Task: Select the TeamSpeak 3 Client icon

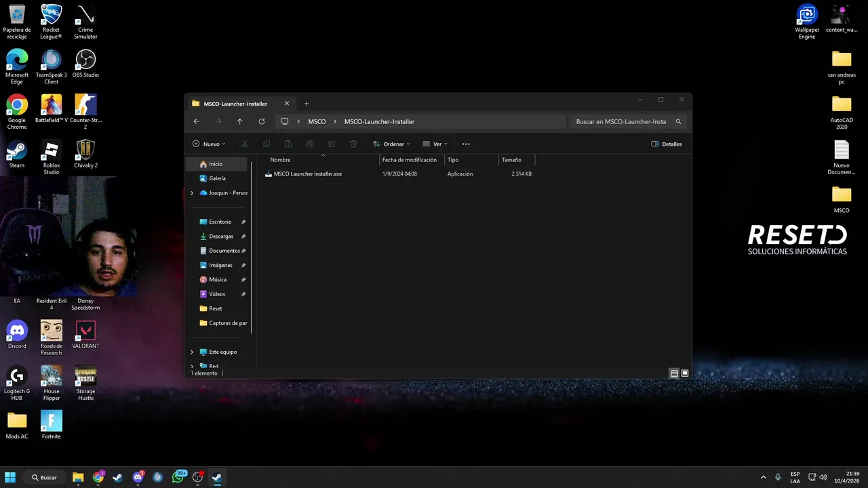Action: [52, 67]
